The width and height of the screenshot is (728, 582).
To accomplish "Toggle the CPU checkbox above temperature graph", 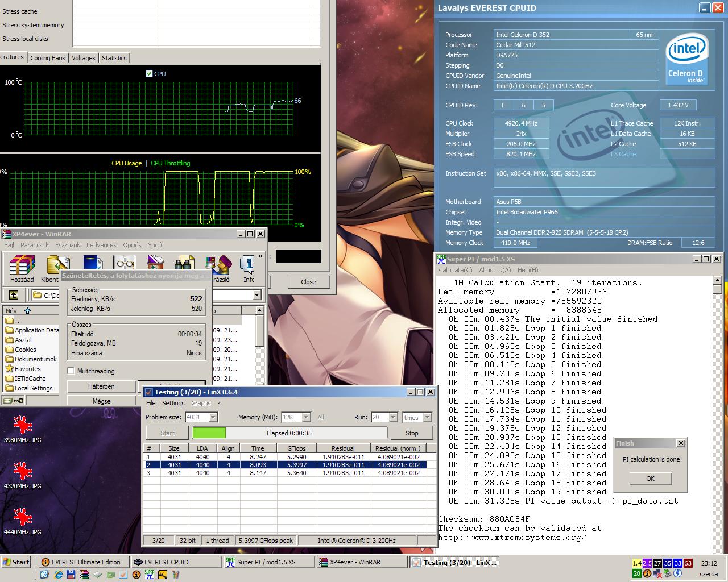I will (x=149, y=74).
